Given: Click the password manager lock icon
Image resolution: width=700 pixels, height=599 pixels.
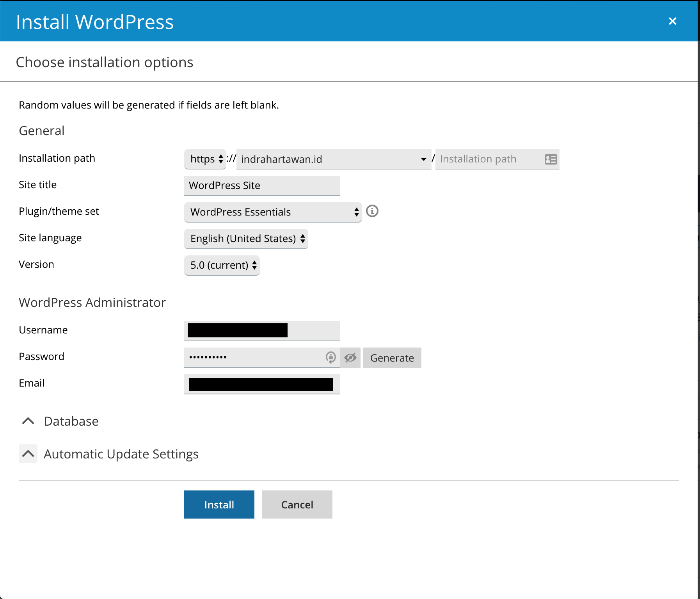Looking at the screenshot, I should pos(331,357).
